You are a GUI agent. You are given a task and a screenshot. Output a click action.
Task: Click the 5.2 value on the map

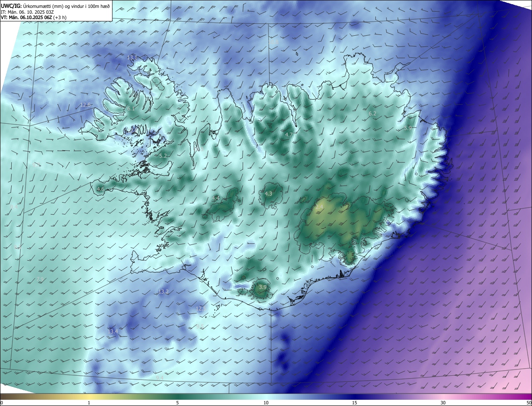coord(163,156)
